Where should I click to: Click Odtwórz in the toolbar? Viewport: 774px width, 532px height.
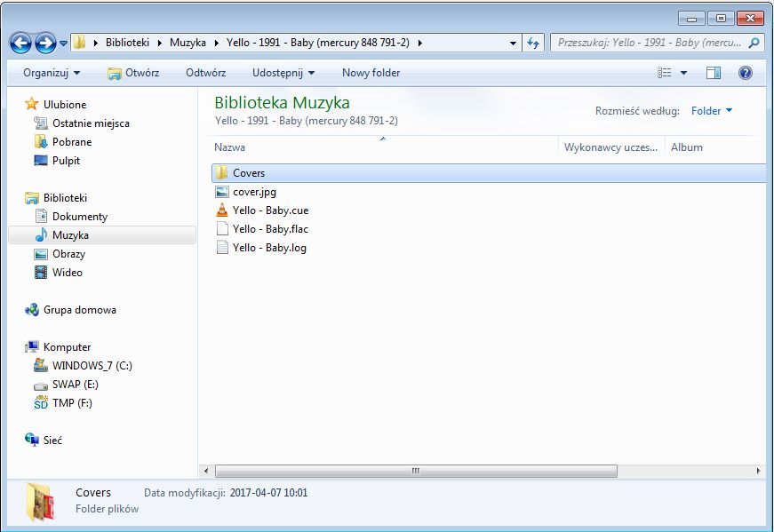(206, 73)
